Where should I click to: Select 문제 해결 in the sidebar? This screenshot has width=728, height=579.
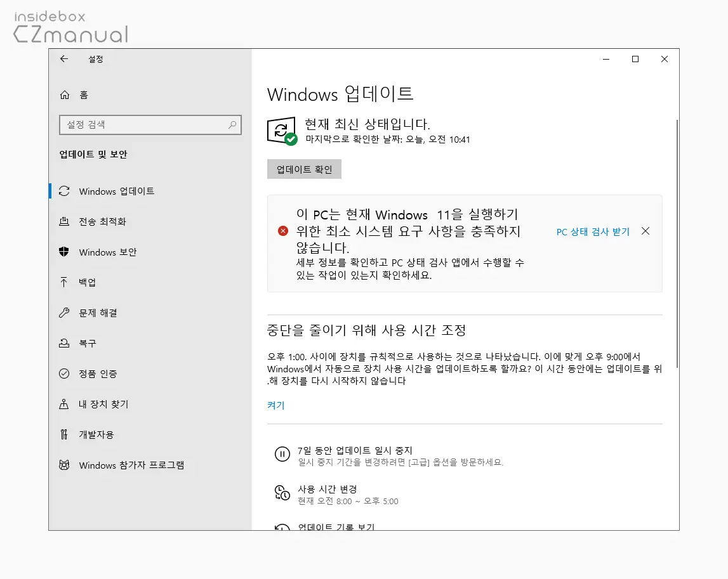(x=150, y=313)
